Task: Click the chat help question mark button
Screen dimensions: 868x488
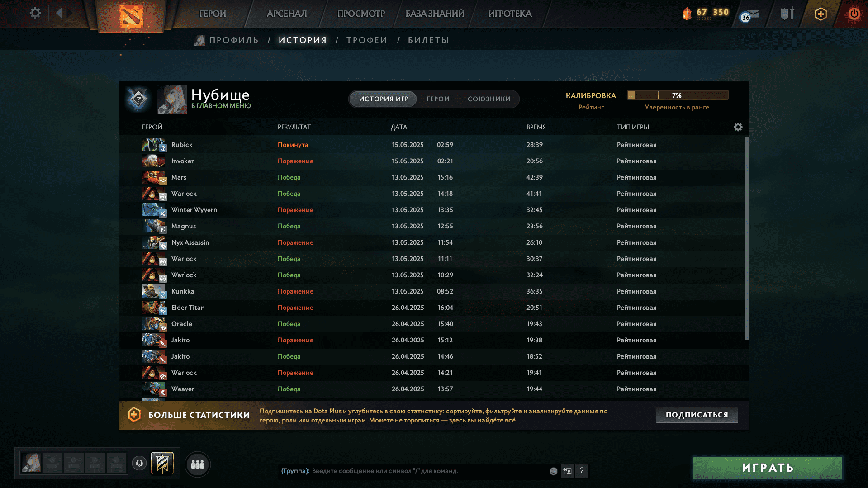Action: 582,471
